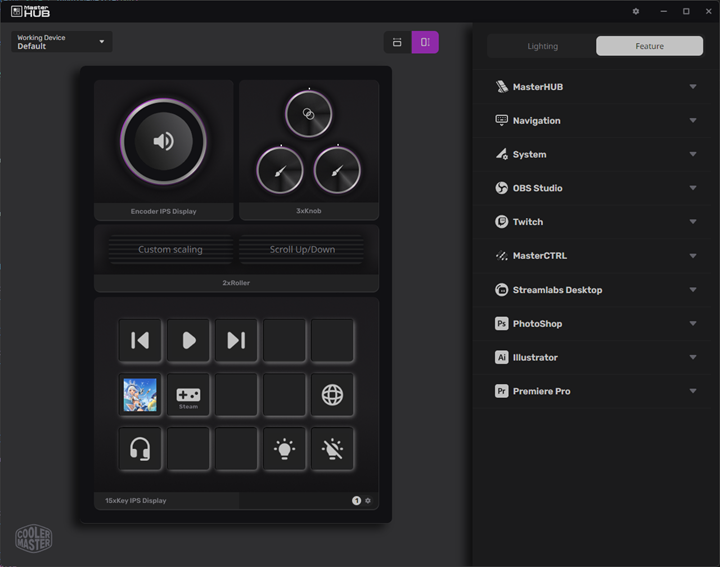
Task: Open the settings gear in title bar
Action: [x=636, y=11]
